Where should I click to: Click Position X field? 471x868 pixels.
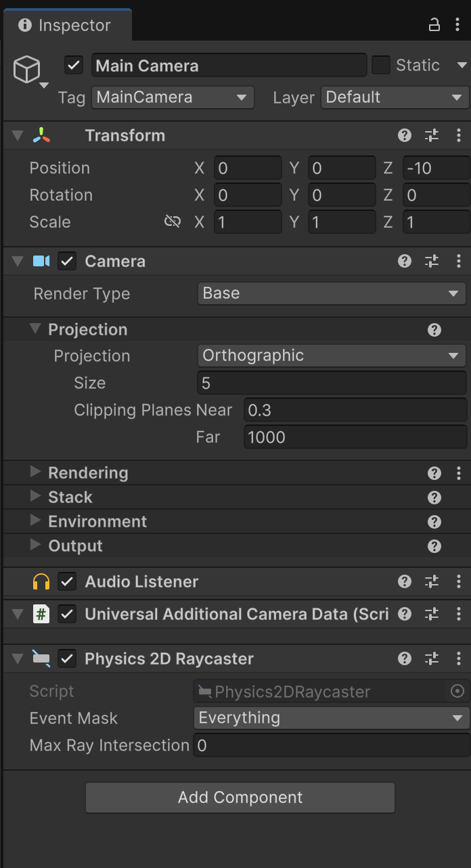click(x=248, y=168)
